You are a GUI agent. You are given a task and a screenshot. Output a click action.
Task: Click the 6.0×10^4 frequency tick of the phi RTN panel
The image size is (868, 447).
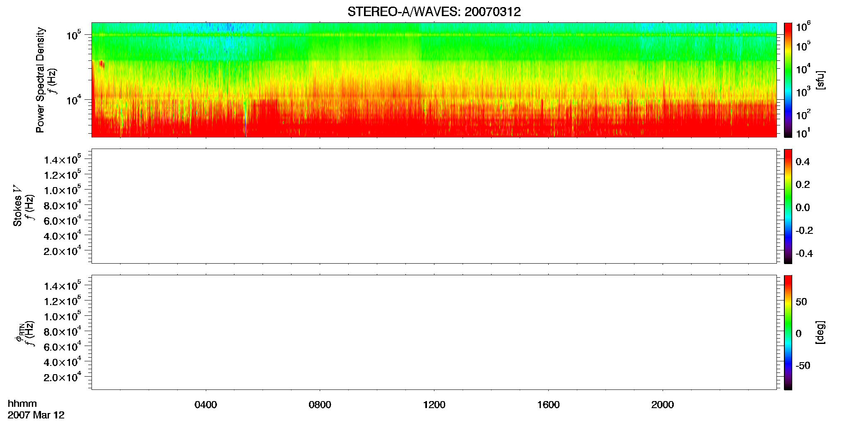[x=63, y=346]
